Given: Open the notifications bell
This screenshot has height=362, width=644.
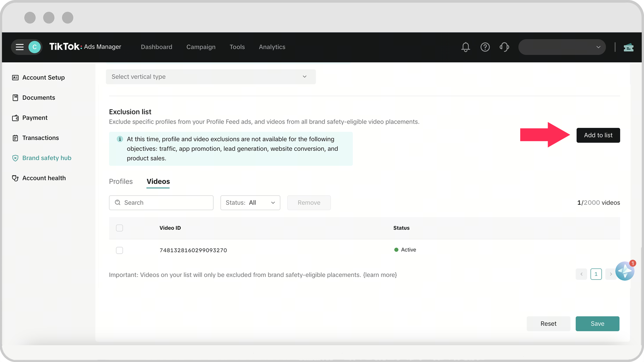Looking at the screenshot, I should tap(466, 47).
